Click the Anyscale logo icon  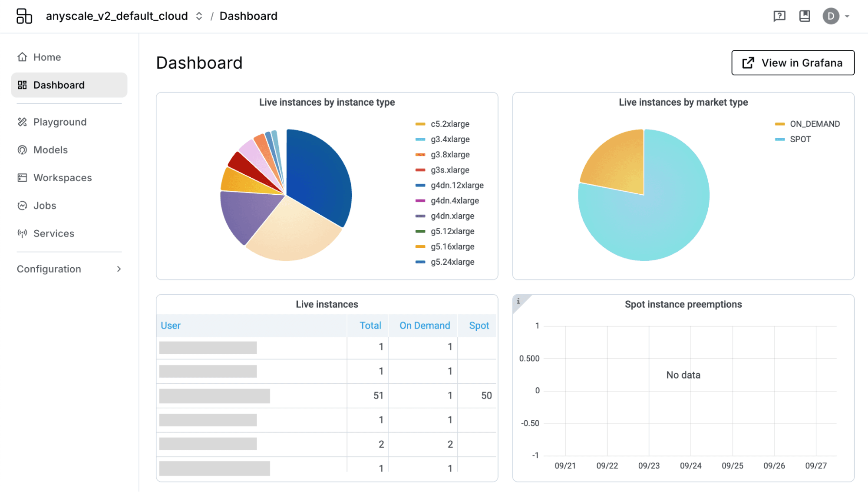[24, 16]
